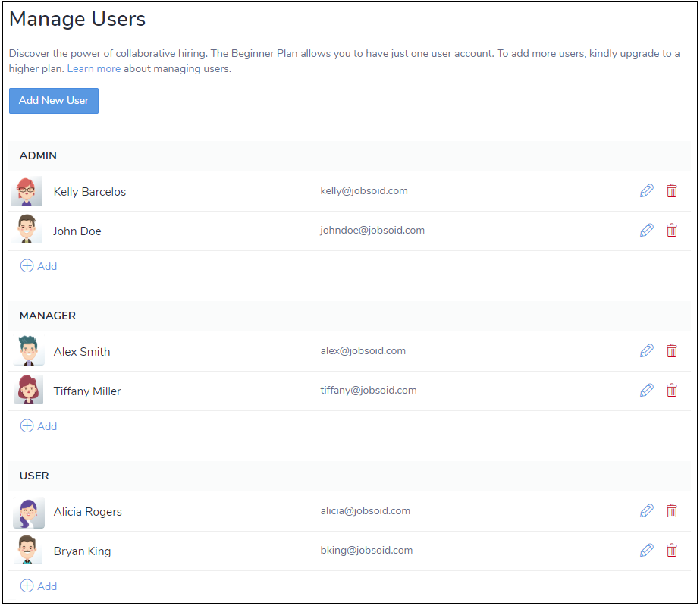This screenshot has height=606, width=700.
Task: Remove Alex Smith with the trash icon
Action: pyautogui.click(x=671, y=351)
